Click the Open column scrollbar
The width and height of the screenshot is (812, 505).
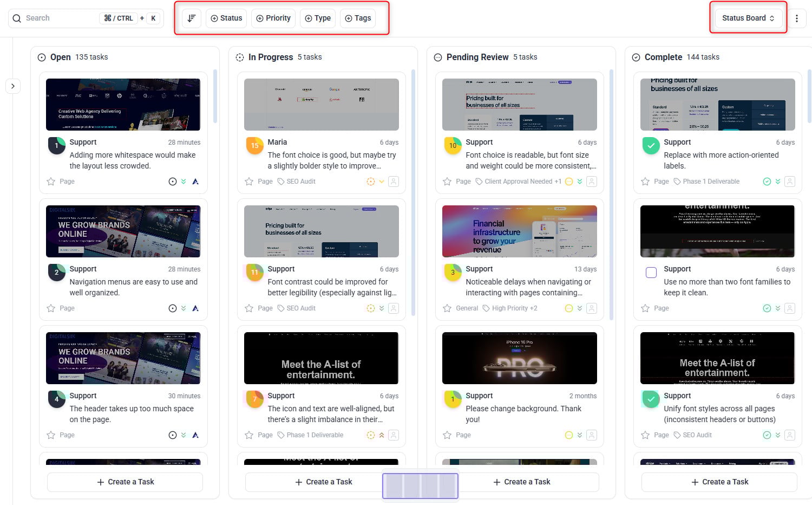click(x=215, y=92)
